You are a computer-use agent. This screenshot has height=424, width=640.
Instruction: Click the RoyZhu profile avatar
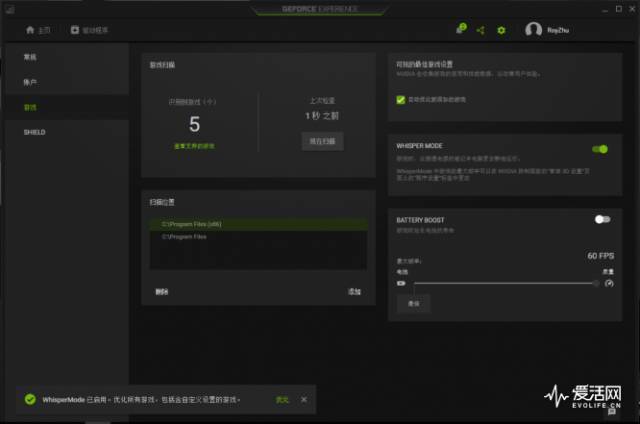533,30
